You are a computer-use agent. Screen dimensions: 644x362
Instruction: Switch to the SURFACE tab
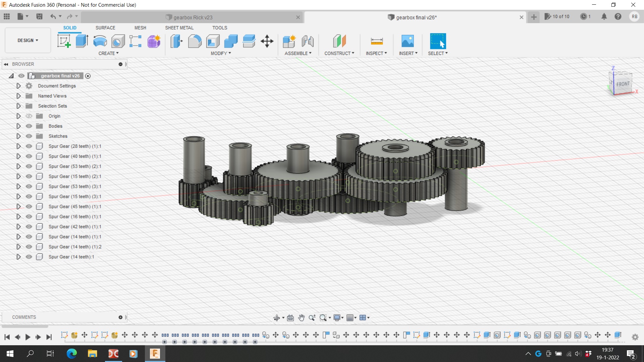[105, 28]
